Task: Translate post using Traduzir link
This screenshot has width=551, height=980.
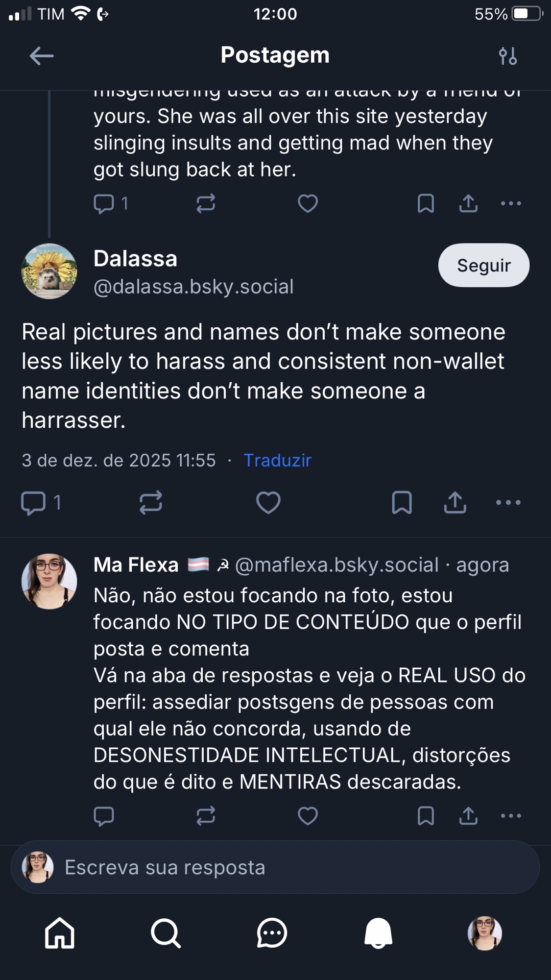Action: [x=277, y=460]
